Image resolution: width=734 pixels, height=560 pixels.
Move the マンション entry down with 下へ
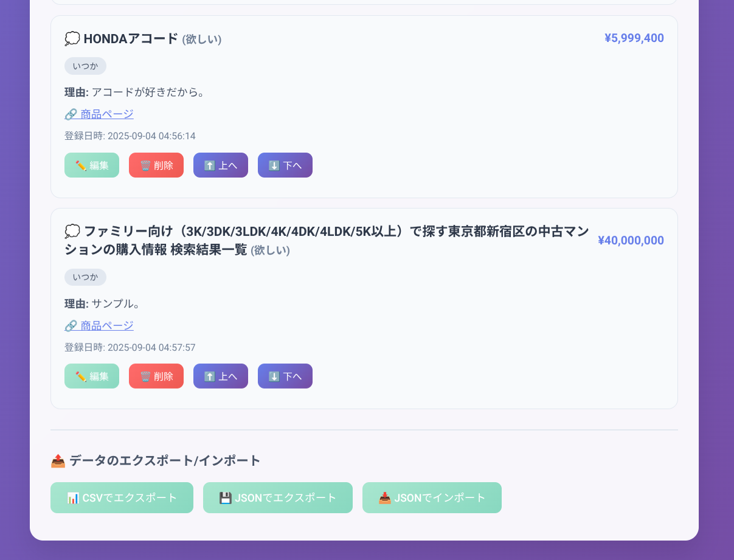click(x=285, y=376)
